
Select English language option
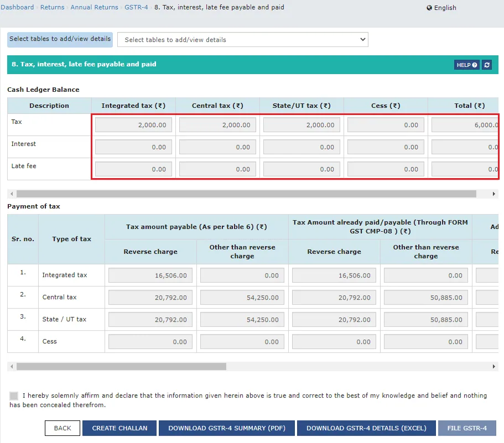point(445,8)
